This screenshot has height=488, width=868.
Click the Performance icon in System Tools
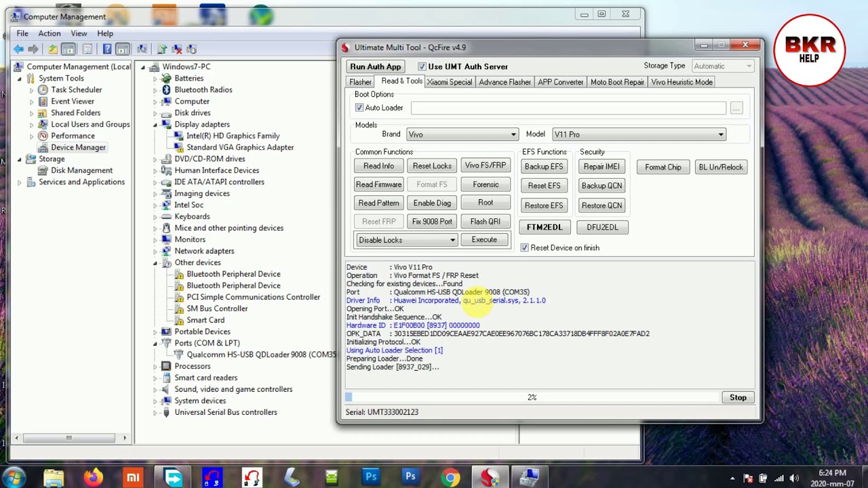coord(43,136)
